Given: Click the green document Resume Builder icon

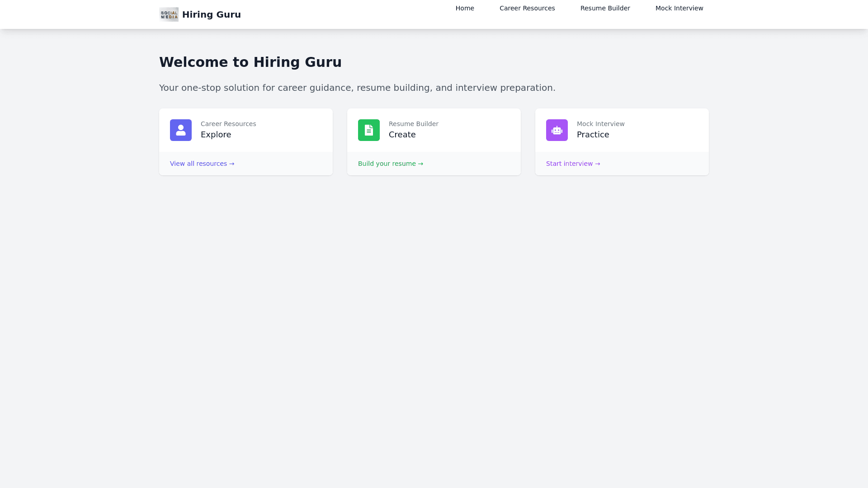Looking at the screenshot, I should tap(369, 130).
